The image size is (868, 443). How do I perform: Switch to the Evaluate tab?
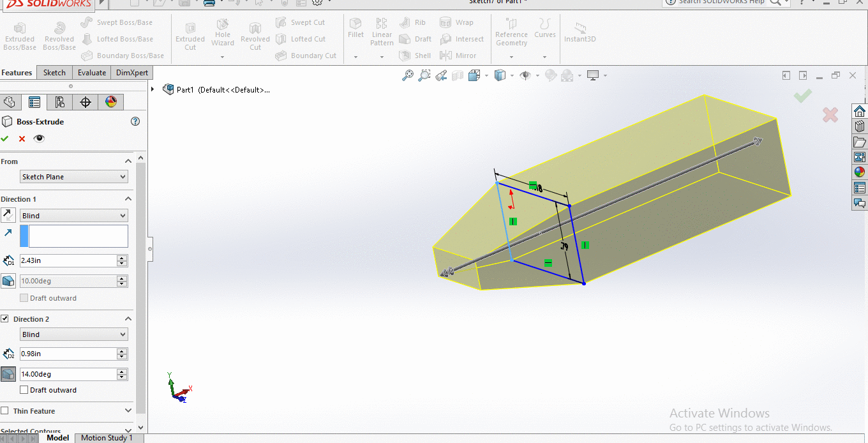point(92,73)
